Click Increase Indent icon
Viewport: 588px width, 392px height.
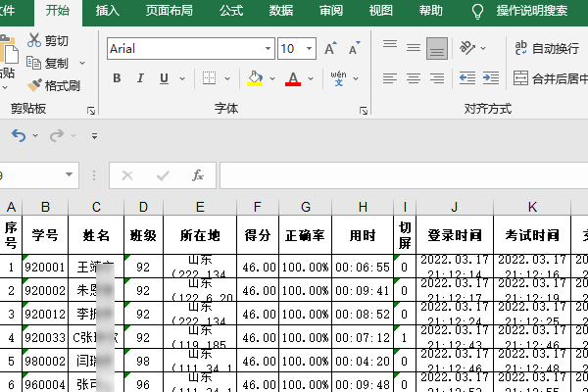tap(491, 78)
